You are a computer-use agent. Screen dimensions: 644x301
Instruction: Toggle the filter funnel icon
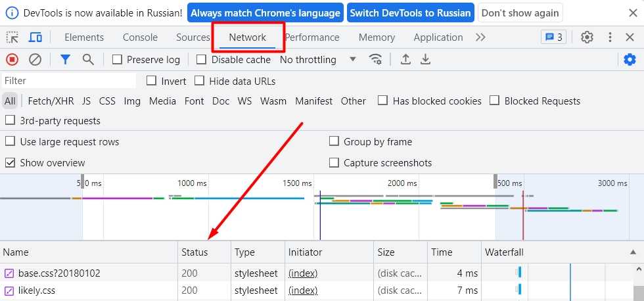pyautogui.click(x=65, y=60)
